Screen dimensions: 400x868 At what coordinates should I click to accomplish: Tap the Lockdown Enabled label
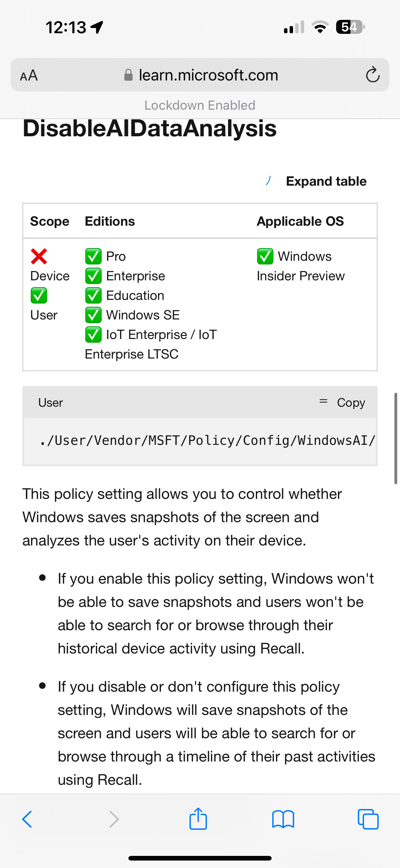[200, 106]
